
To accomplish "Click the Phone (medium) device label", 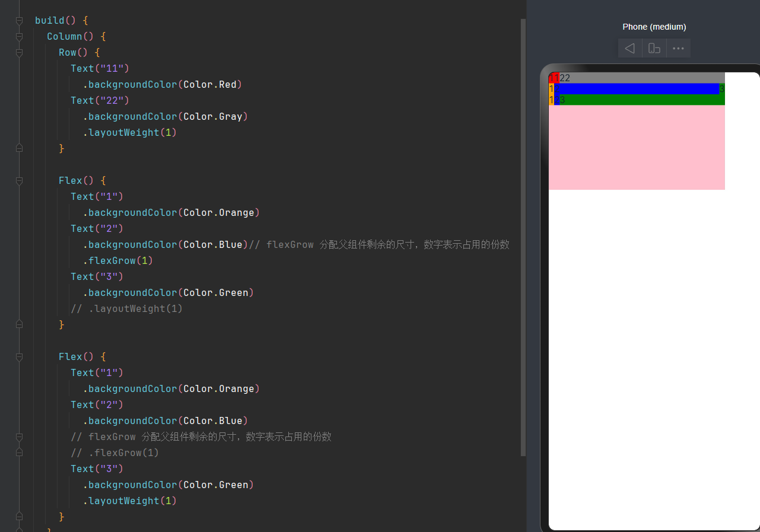I will point(654,27).
